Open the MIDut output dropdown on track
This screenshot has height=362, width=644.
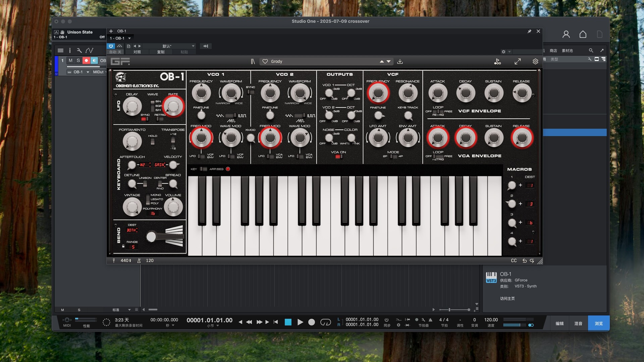100,72
